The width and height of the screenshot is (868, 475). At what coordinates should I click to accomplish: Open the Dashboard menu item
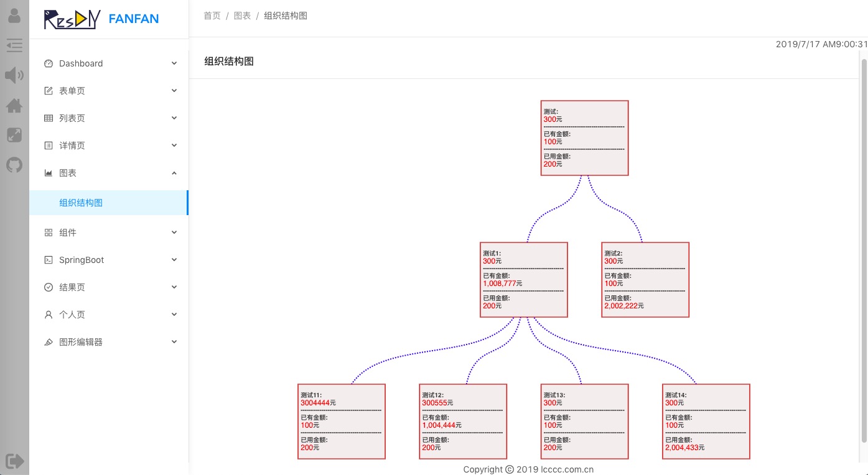[109, 63]
